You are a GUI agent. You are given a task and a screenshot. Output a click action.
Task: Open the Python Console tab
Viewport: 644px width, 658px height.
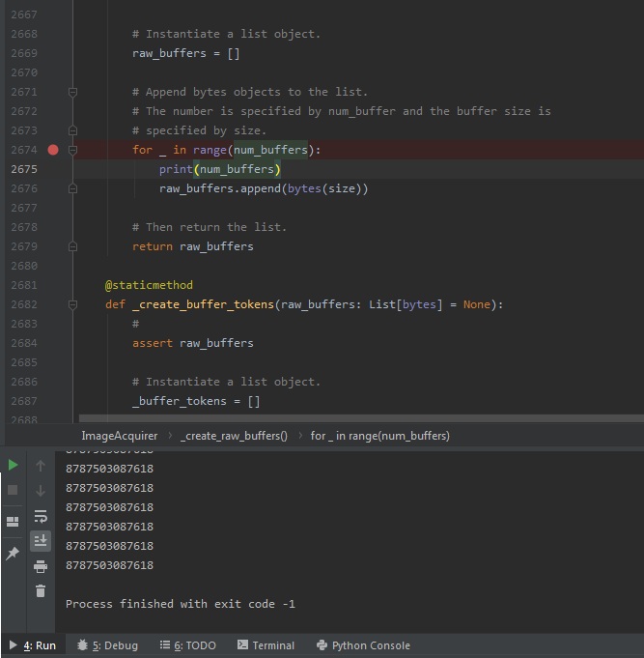(363, 645)
